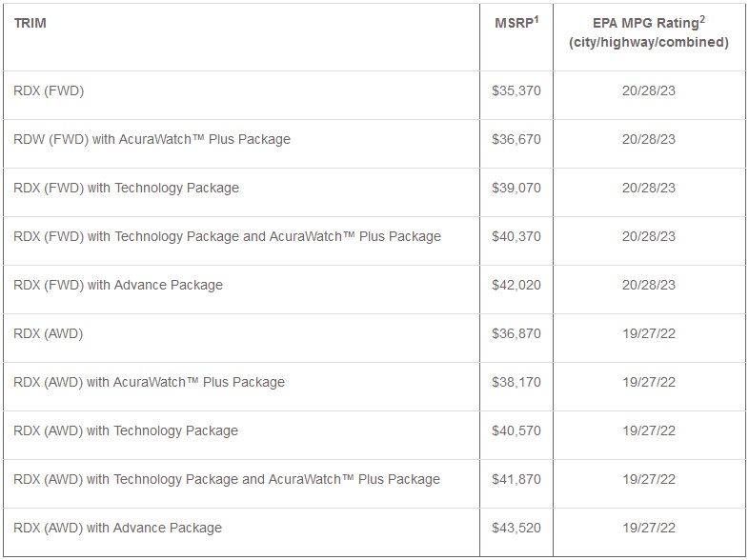Click the $36,870 price cell

click(x=516, y=333)
